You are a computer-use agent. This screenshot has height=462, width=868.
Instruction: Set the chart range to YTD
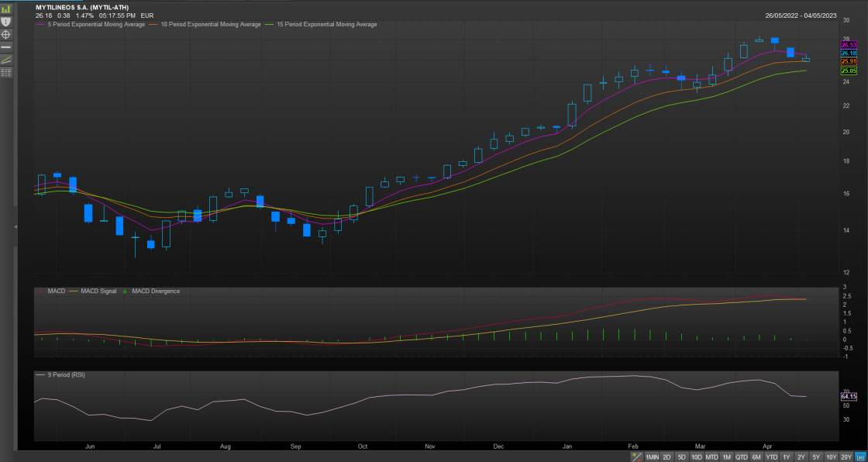point(772,457)
